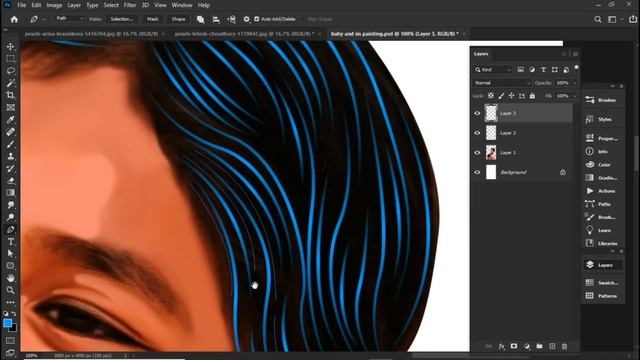
Task: Select the Hand tool
Action: tap(11, 278)
